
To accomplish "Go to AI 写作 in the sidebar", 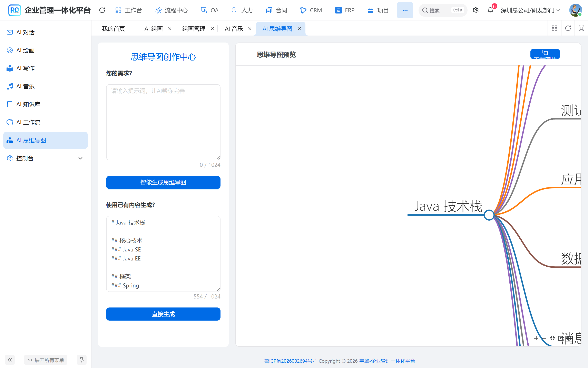I will click(x=46, y=68).
